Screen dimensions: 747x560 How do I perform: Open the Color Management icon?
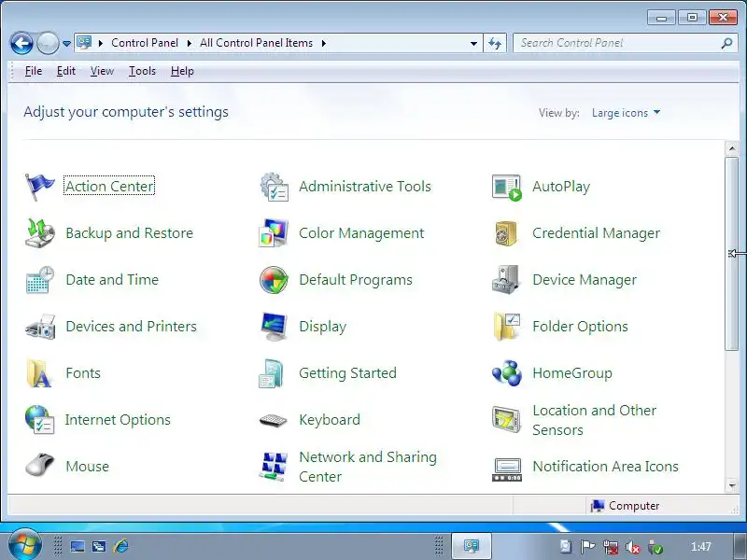pyautogui.click(x=273, y=232)
